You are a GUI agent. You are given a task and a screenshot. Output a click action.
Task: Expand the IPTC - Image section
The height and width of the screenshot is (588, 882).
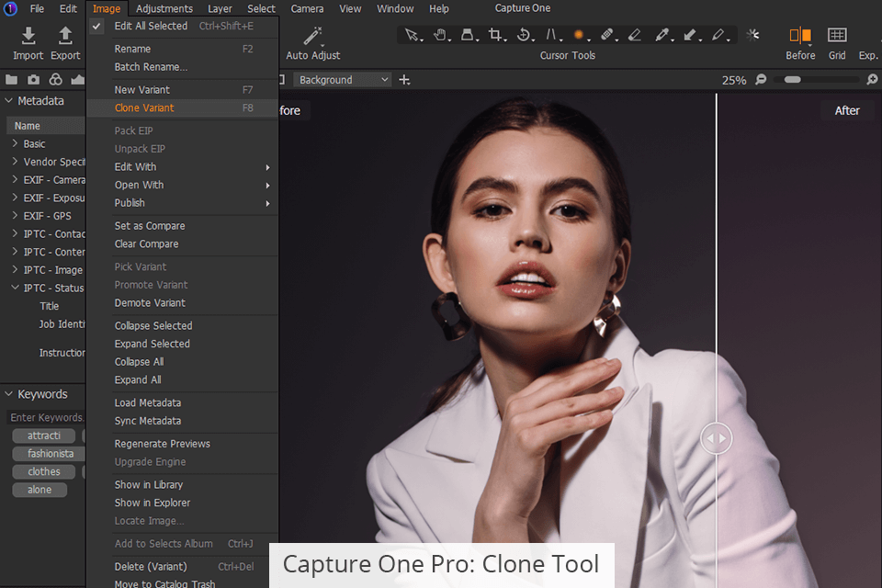coord(16,269)
